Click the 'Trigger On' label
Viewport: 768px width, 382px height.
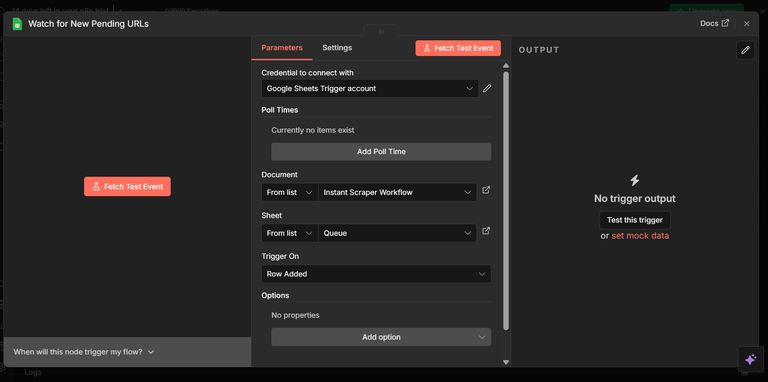[x=280, y=256]
